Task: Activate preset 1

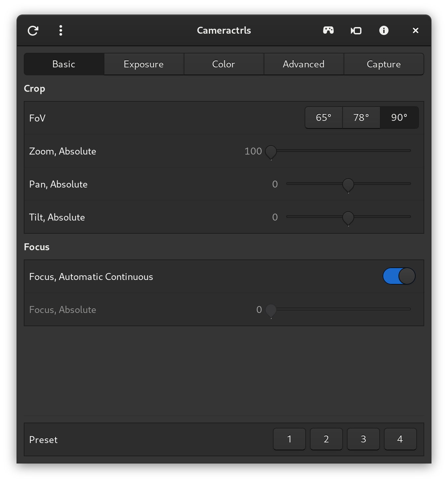Action: click(x=289, y=439)
